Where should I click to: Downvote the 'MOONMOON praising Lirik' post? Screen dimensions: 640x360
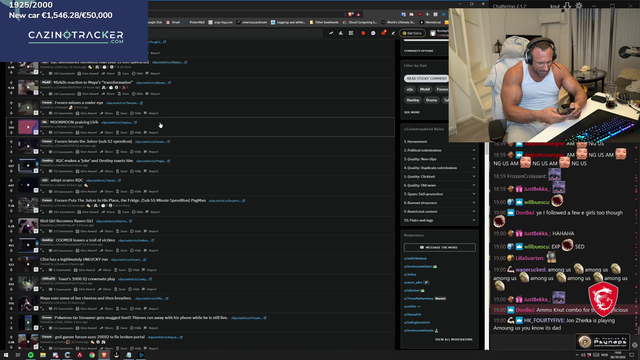11,132
